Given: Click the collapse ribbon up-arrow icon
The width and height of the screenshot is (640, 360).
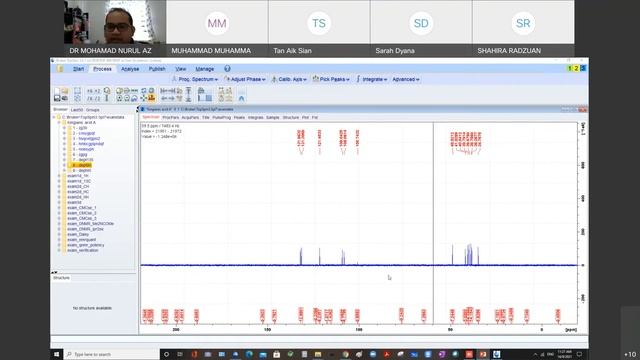Looking at the screenshot, I should pos(241,98).
